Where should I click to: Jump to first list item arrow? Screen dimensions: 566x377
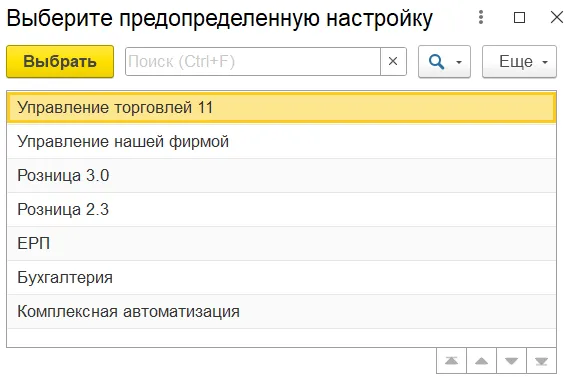click(451, 361)
